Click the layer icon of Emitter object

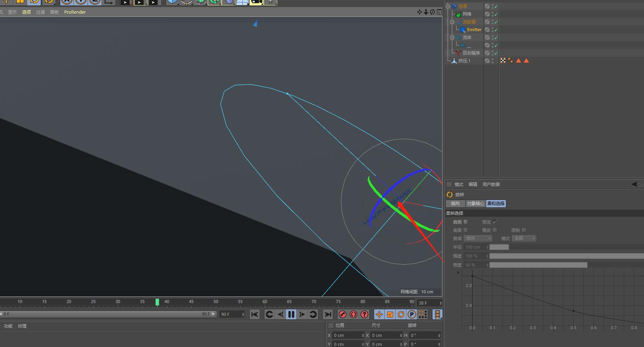tap(487, 30)
